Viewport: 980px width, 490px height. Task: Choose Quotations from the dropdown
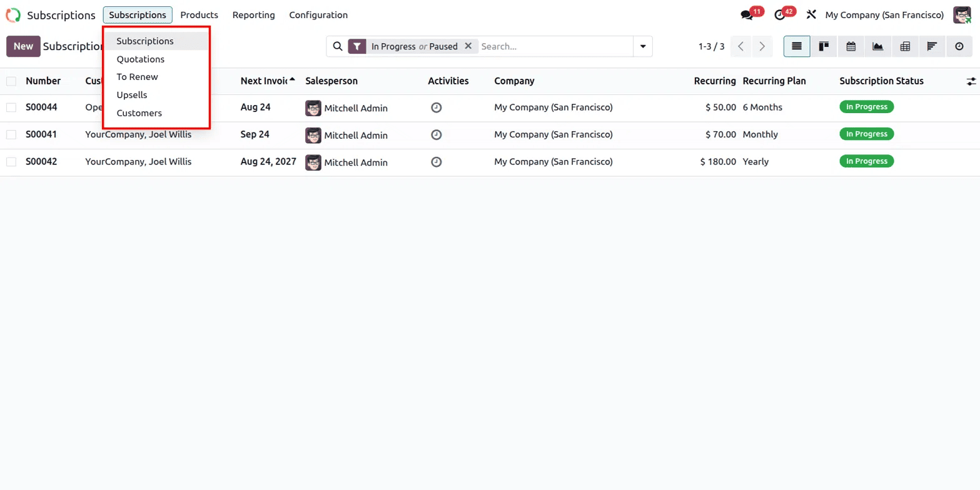[156, 59]
